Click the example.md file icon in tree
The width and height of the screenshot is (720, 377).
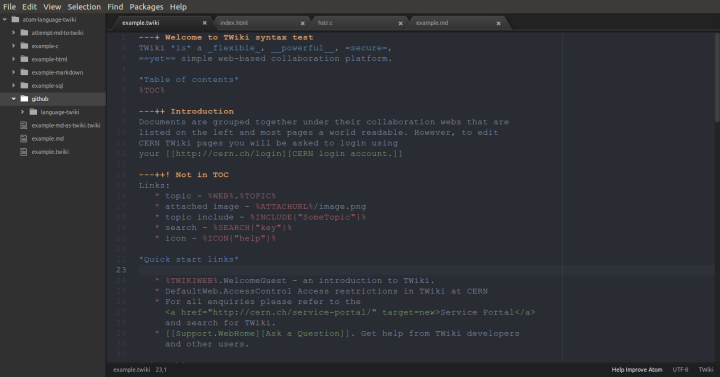click(x=24, y=138)
